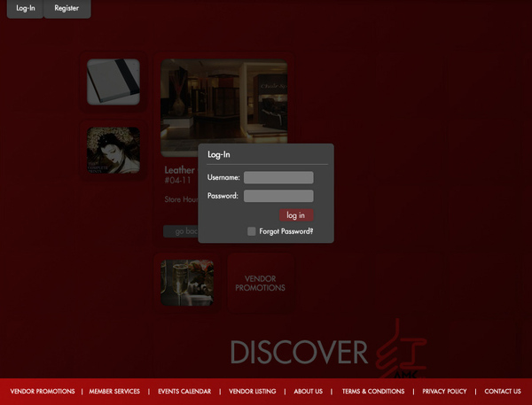The image size is (532, 405).
Task: Open the wine glasses thumbnail
Action: [187, 283]
